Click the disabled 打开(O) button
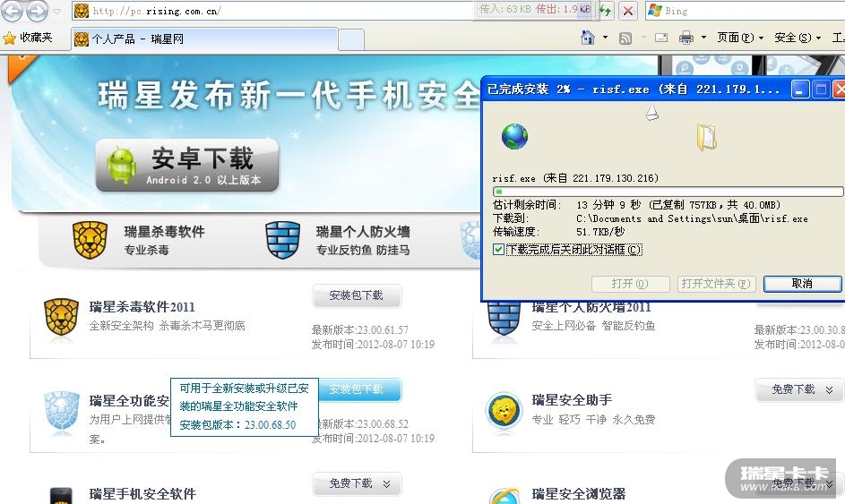The height and width of the screenshot is (504, 845). click(631, 284)
